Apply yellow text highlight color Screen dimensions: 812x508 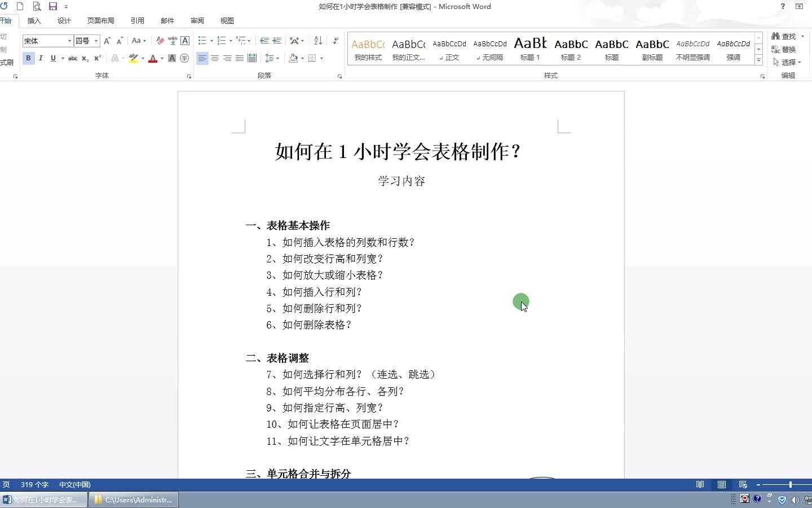pyautogui.click(x=134, y=58)
